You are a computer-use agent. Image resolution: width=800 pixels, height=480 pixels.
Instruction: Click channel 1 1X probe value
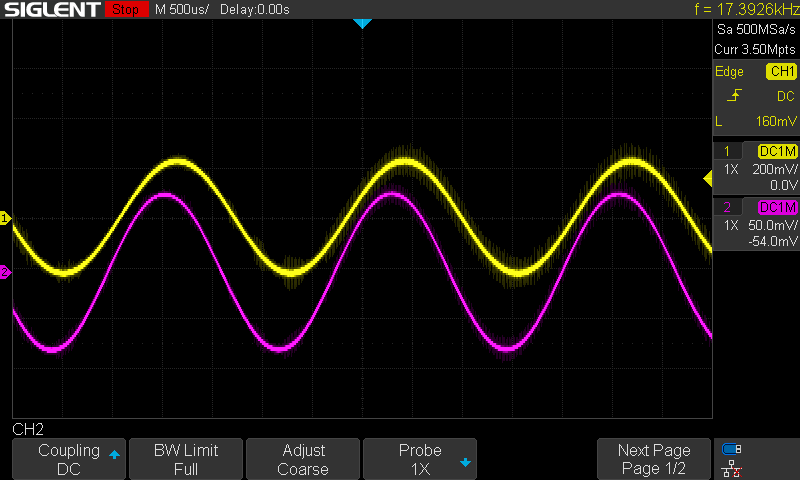coord(731,169)
